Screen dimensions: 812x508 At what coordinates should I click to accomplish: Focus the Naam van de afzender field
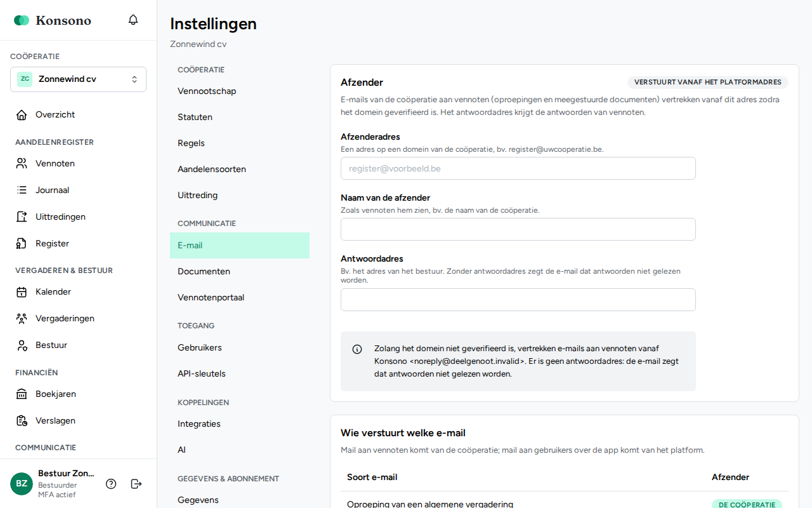click(x=518, y=229)
